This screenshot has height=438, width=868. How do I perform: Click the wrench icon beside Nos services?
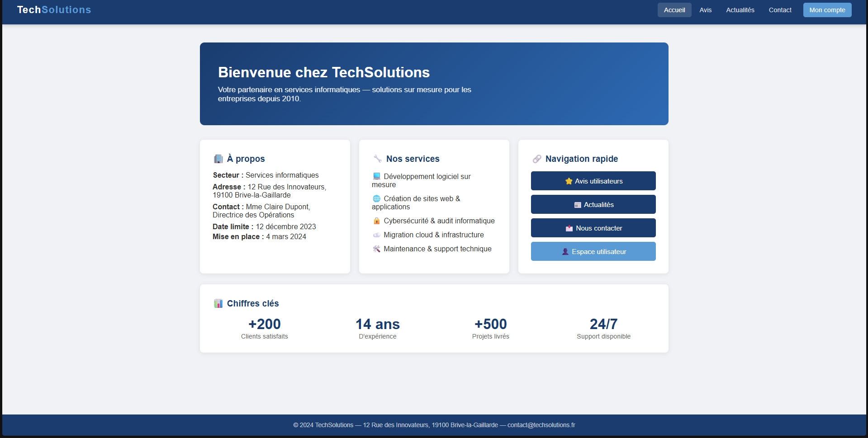tap(378, 159)
